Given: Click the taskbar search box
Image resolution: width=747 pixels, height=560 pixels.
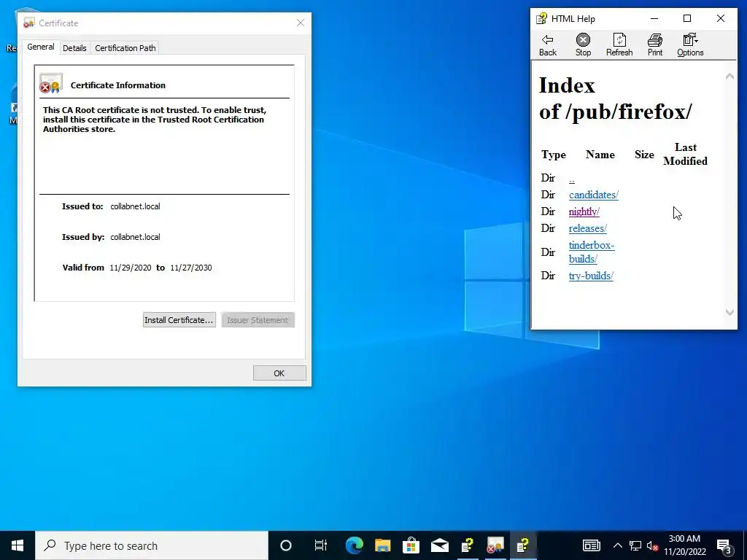Looking at the screenshot, I should coord(152,545).
